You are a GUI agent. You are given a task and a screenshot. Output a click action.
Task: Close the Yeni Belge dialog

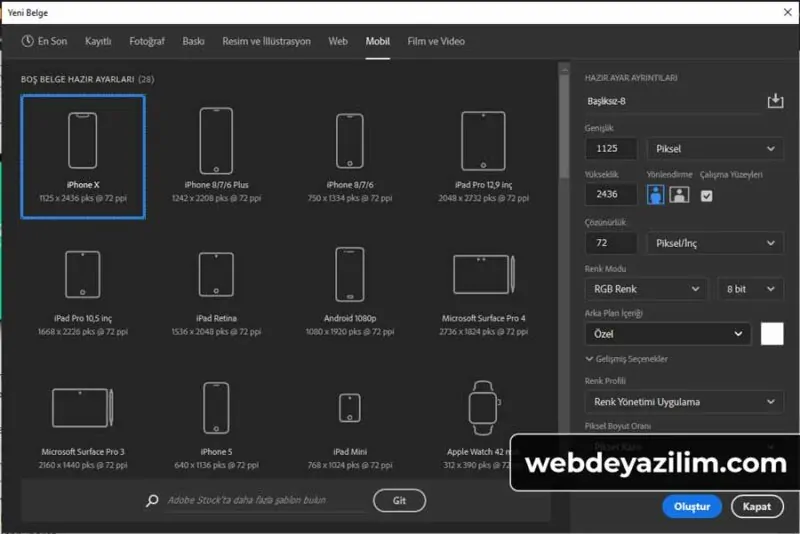coord(788,12)
